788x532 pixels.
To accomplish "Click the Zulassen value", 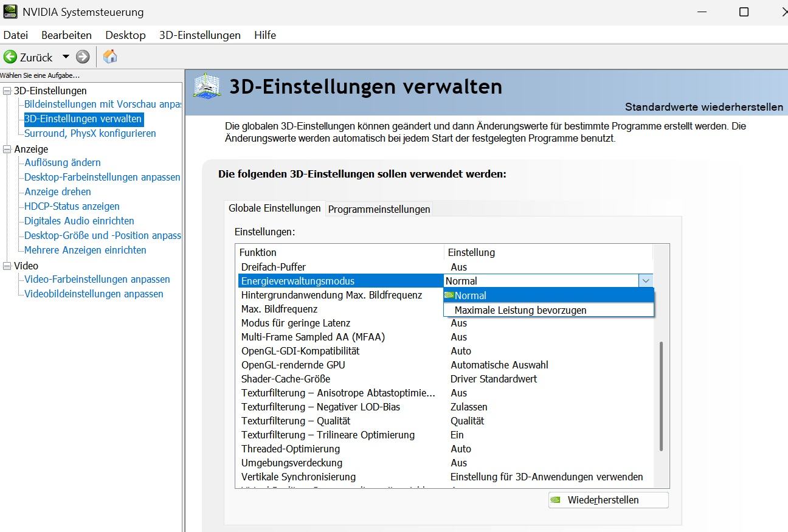I will [x=469, y=407].
